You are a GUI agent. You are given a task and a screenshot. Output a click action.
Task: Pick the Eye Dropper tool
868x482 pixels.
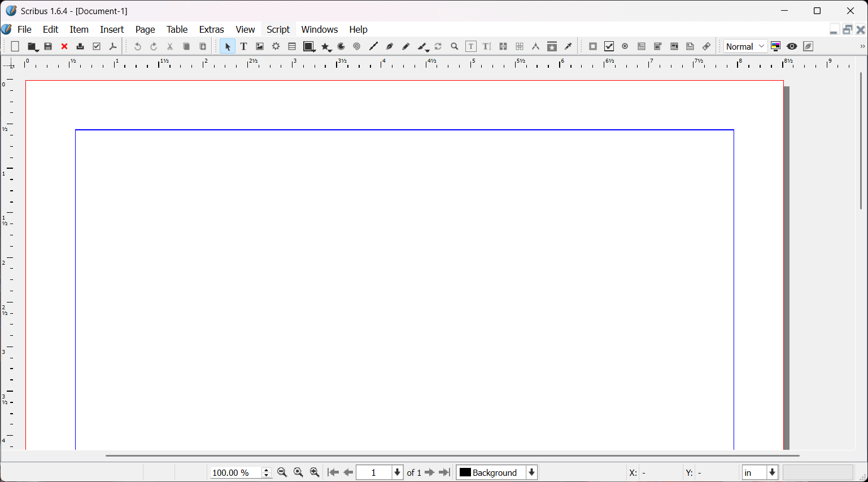click(569, 47)
